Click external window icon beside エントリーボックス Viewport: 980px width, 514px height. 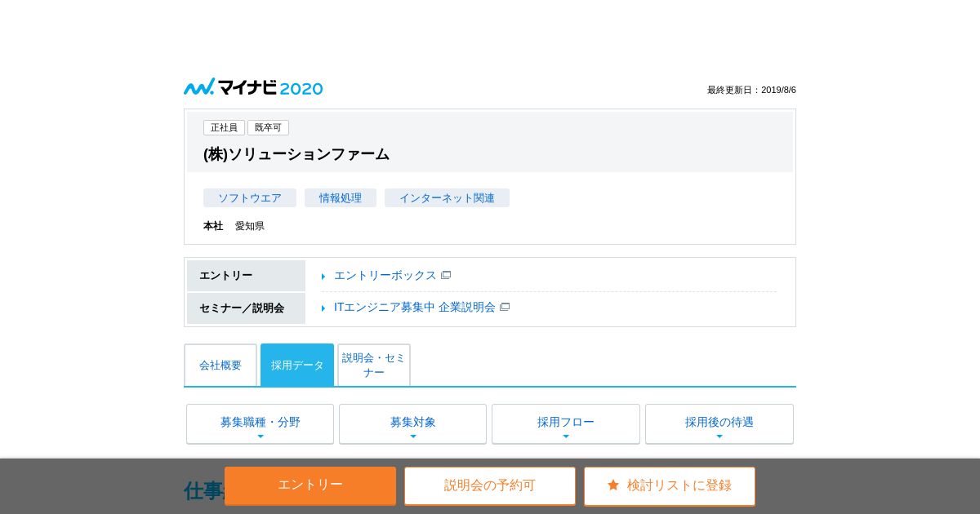pyautogui.click(x=446, y=275)
